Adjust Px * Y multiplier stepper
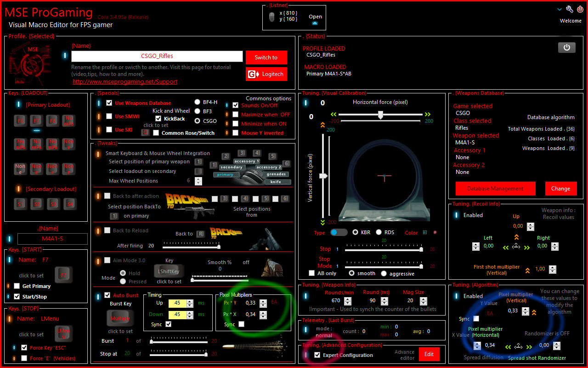 click(263, 303)
